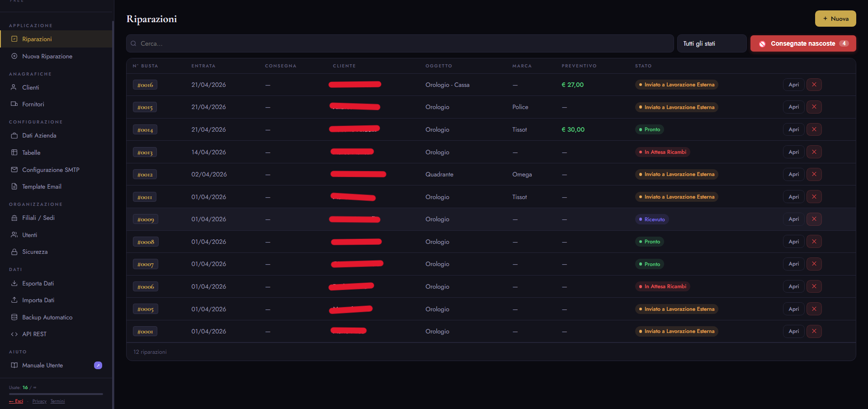This screenshot has width=868, height=409.
Task: Click the Filiali / Sedi building icon
Action: pyautogui.click(x=14, y=218)
